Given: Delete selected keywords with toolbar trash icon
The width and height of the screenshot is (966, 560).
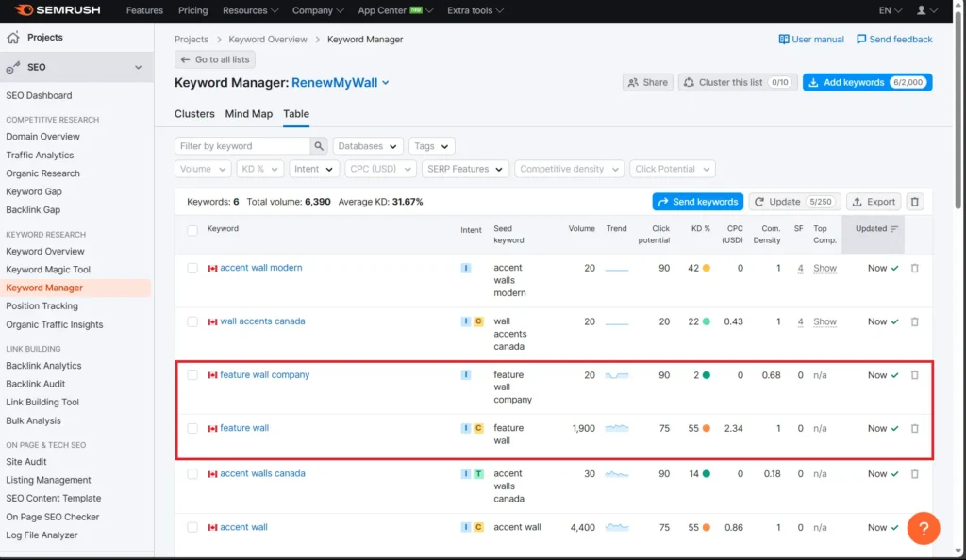Looking at the screenshot, I should pyautogui.click(x=915, y=202).
